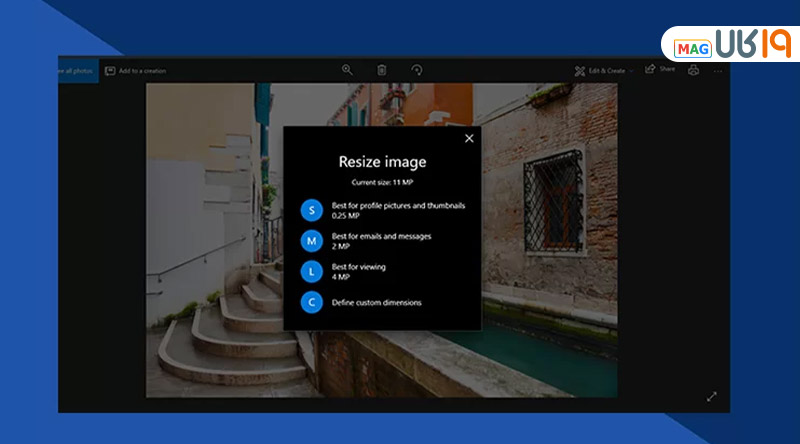Choose the blue L size circle
The height and width of the screenshot is (444, 800).
pos(312,272)
